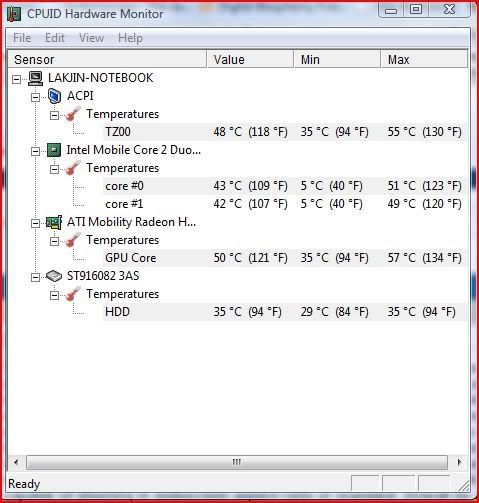Click the ACPI monitor icon
The image size is (479, 503).
(54, 96)
